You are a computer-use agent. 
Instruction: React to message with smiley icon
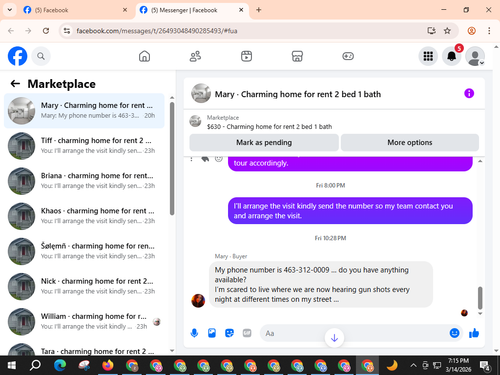(219, 158)
